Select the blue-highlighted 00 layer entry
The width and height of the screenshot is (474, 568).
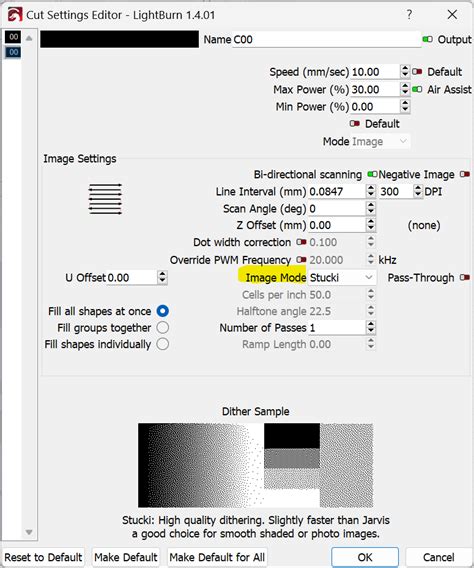13,52
